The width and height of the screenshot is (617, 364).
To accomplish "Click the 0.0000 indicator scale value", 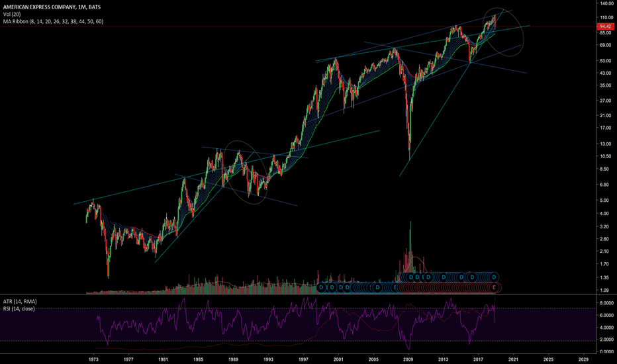I will click(606, 352).
